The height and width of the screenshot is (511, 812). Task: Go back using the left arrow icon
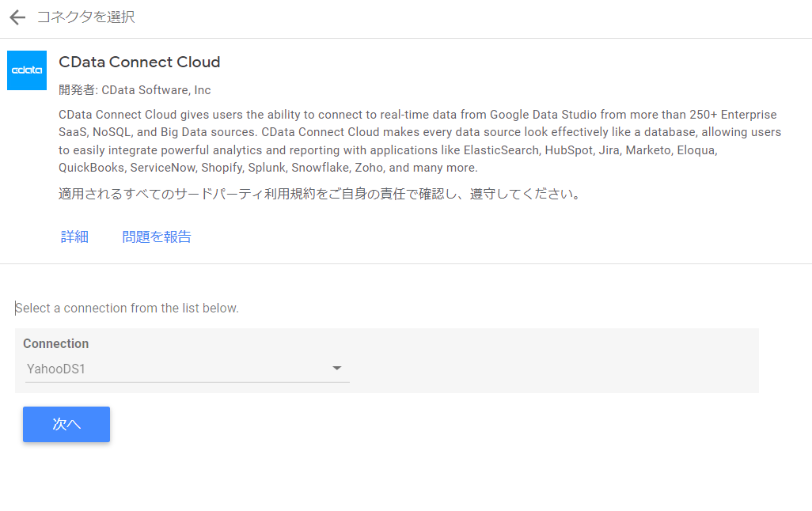[17, 17]
